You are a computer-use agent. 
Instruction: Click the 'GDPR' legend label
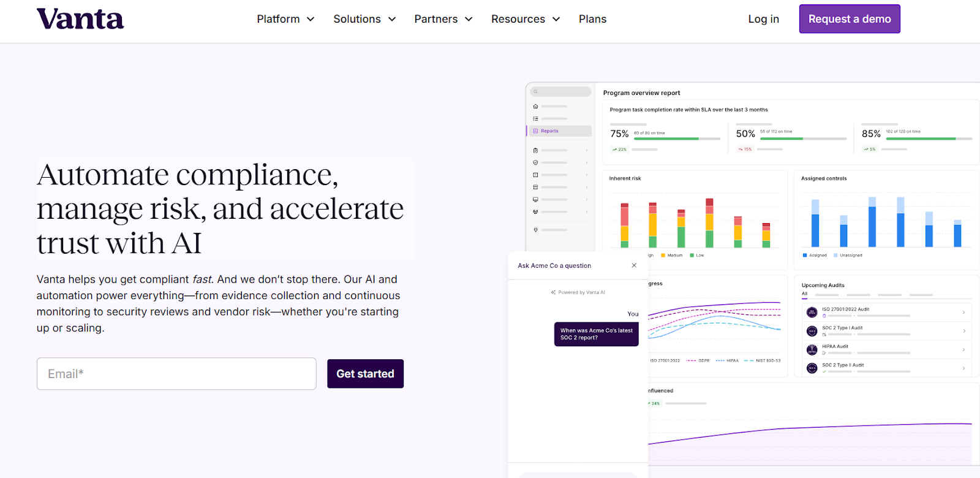pos(704,361)
